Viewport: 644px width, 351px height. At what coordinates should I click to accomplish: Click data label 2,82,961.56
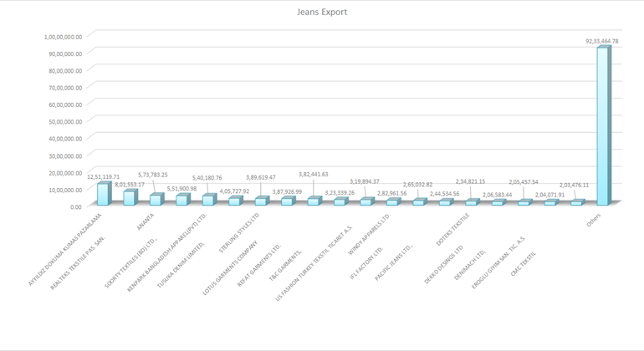pyautogui.click(x=392, y=193)
